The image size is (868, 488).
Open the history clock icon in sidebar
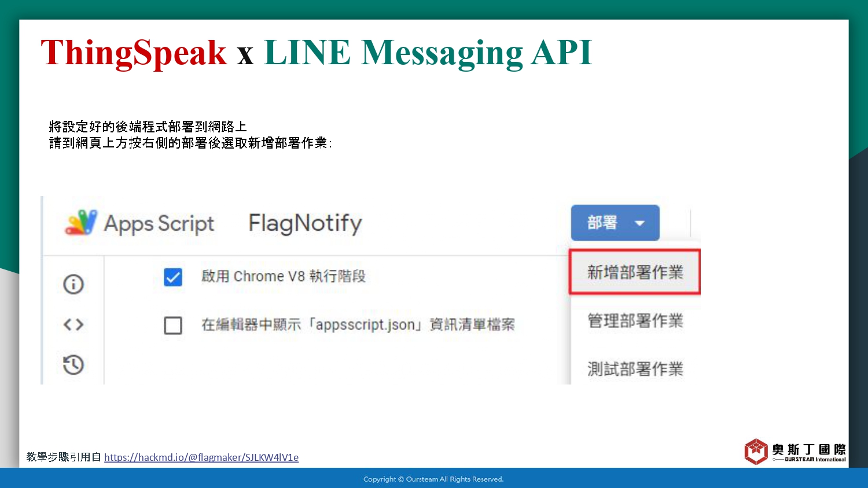(73, 365)
